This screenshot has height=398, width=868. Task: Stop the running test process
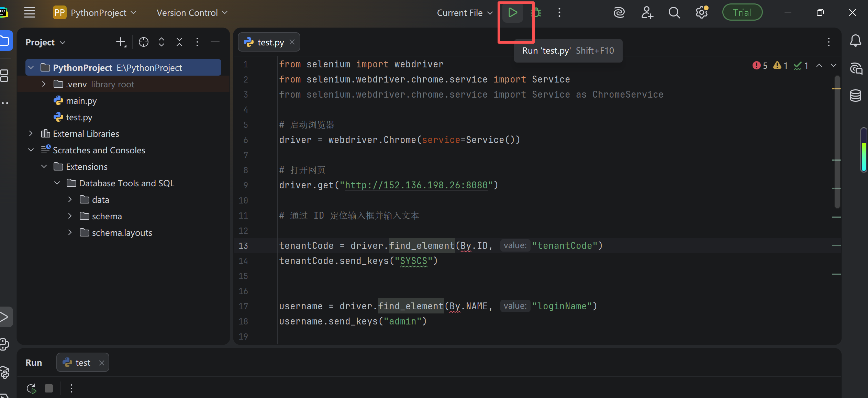(49, 388)
